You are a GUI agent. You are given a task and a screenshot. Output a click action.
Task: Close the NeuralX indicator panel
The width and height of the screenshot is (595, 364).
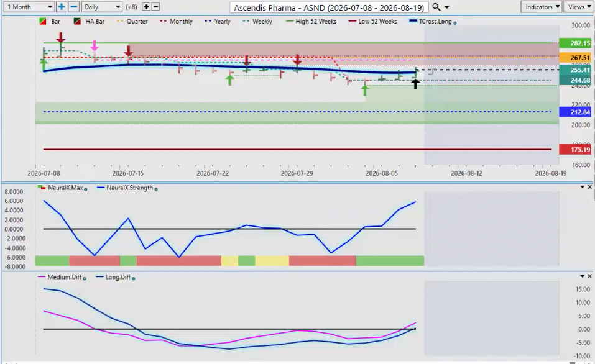[x=589, y=187]
